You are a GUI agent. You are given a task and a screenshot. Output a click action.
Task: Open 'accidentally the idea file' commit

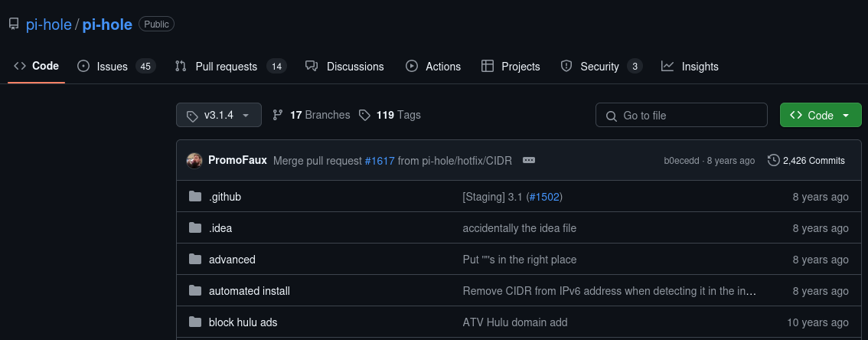519,228
